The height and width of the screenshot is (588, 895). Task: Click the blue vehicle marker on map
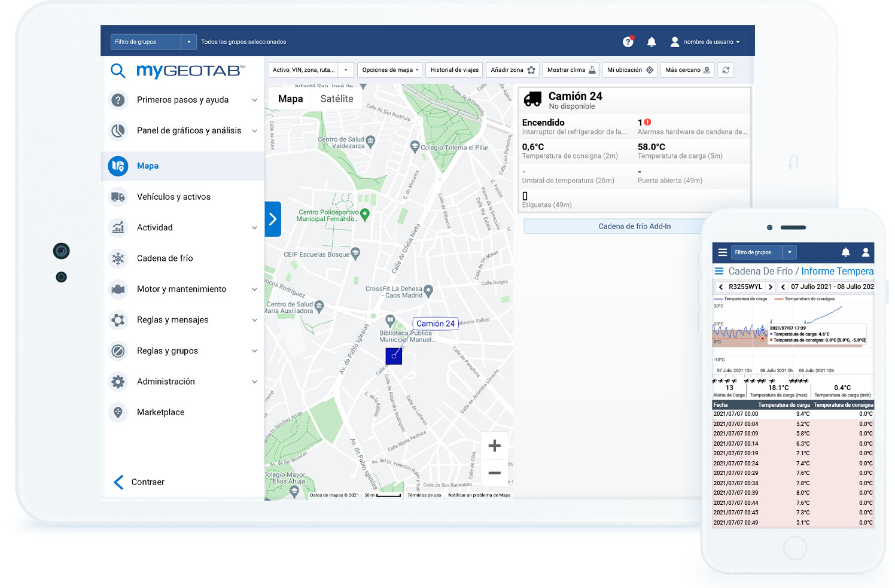click(x=394, y=356)
